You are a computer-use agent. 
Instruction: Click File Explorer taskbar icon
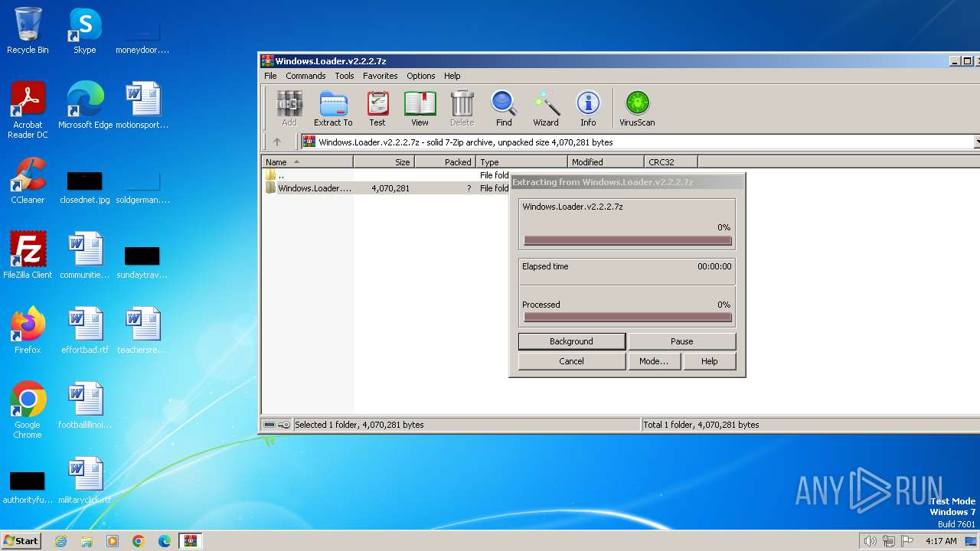87,541
